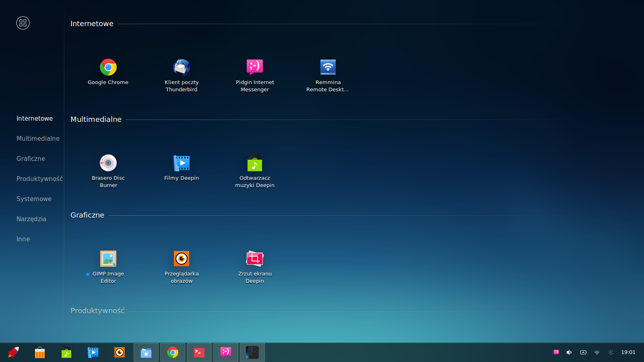Open Przeglądarka obrazów in launcher grid

tap(182, 259)
